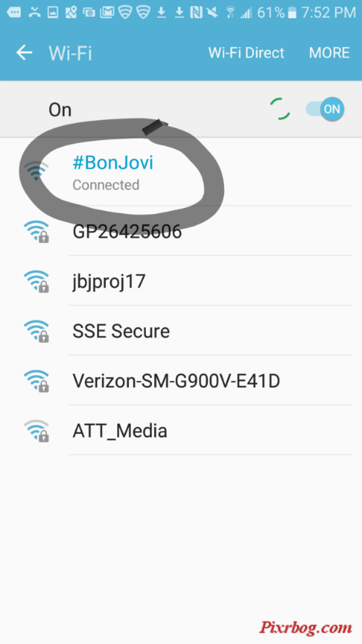Tap the ATT_Media weak signal icon

[36, 431]
